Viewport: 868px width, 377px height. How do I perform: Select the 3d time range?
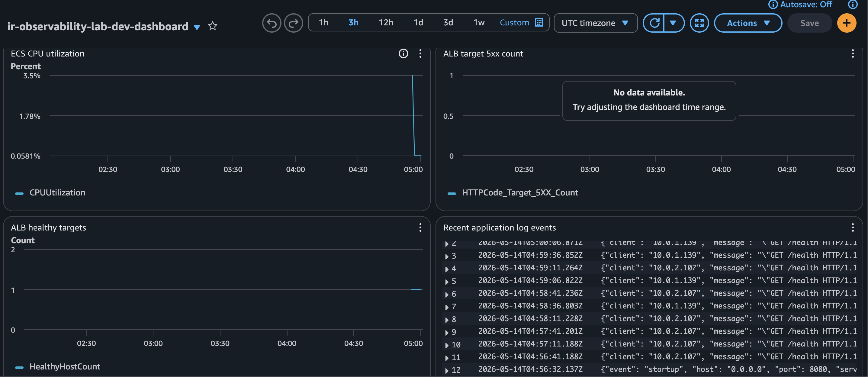pyautogui.click(x=448, y=23)
